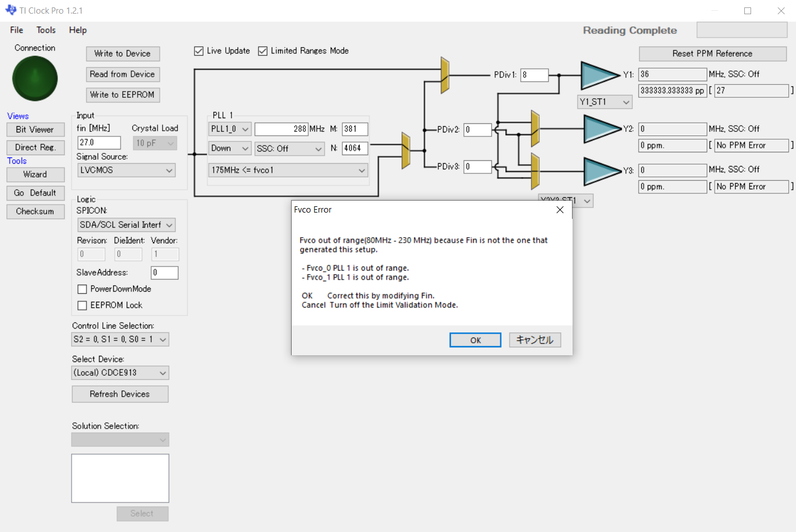
Task: Open the Down spread direction dropdown
Action: (230, 148)
